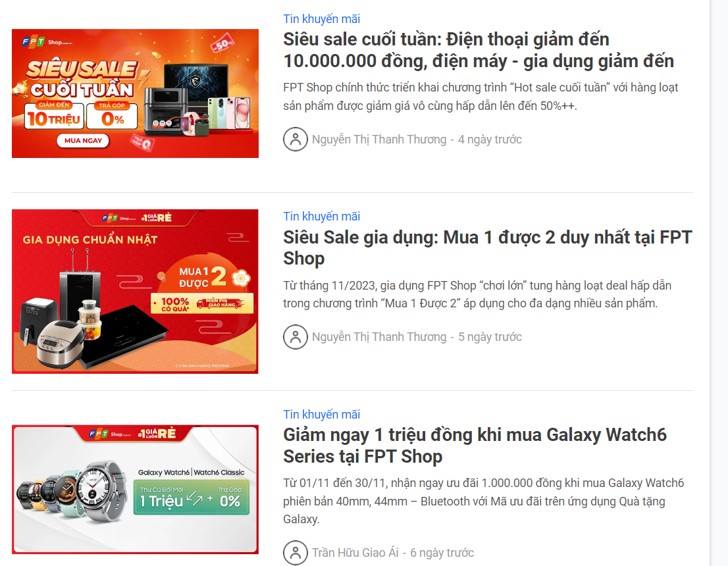Click author avatar icon beside "4 ngày trước"
728x566 pixels.
(296, 140)
